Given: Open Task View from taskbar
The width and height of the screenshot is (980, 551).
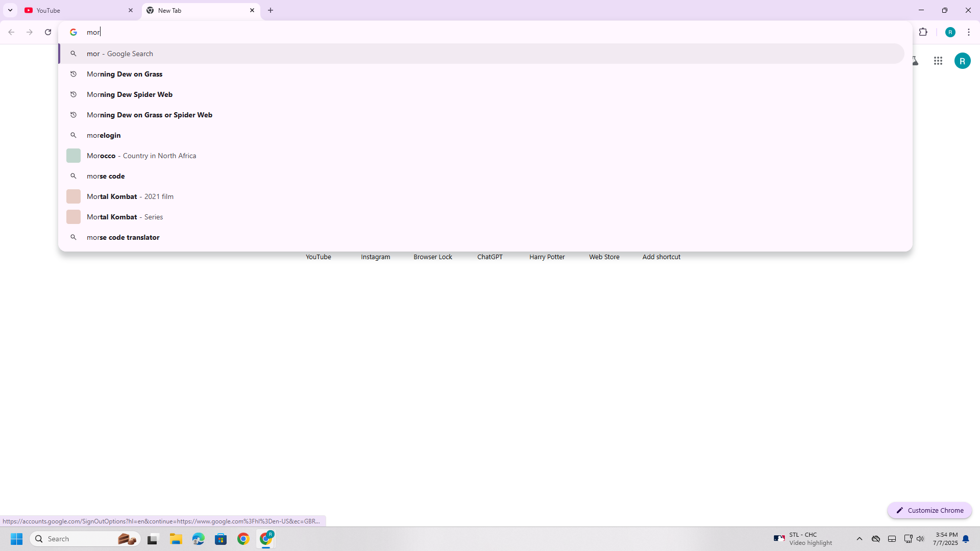Looking at the screenshot, I should pyautogui.click(x=153, y=539).
